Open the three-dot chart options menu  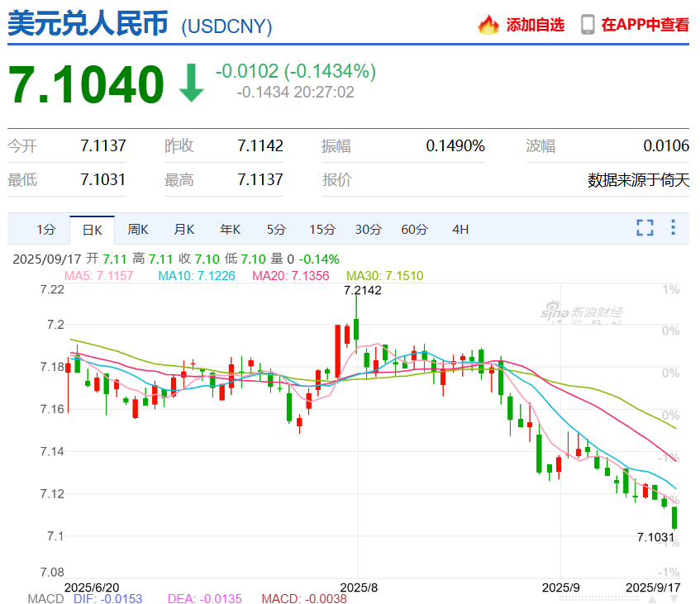pyautogui.click(x=674, y=227)
